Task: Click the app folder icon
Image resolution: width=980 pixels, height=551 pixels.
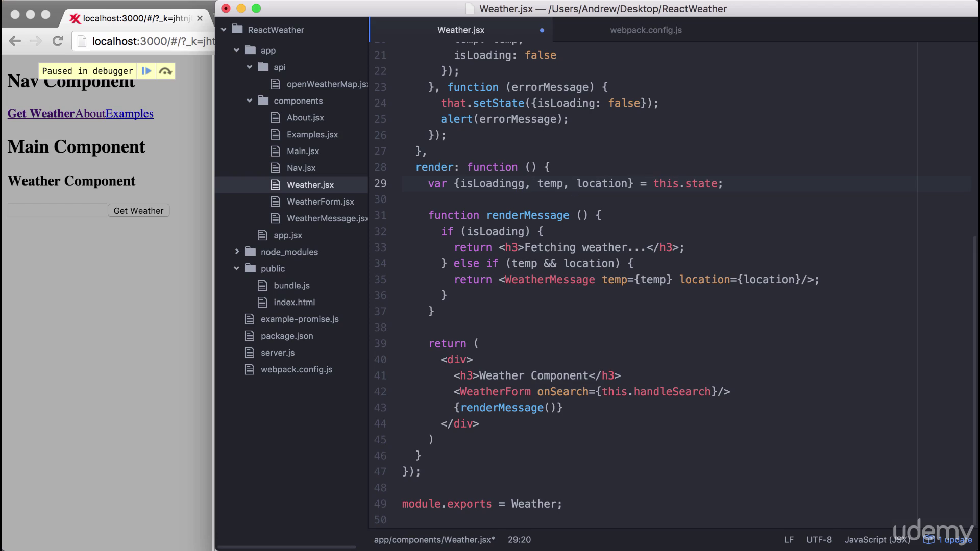Action: tap(250, 50)
